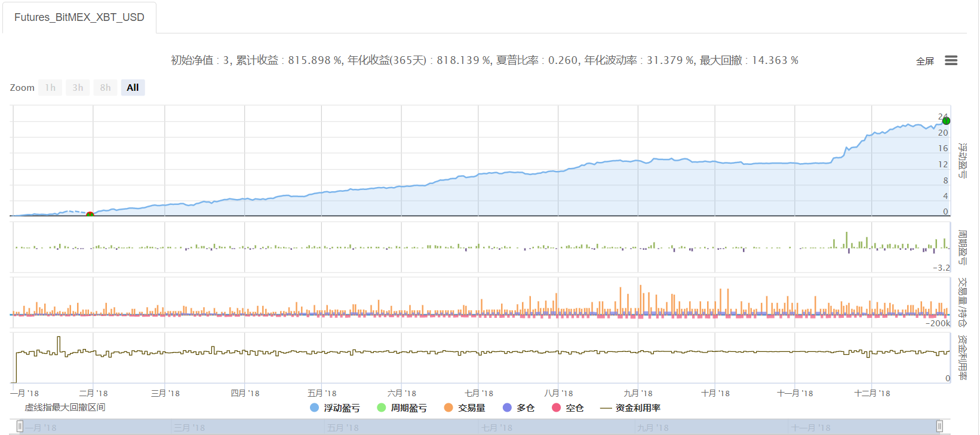Enter fullscreen via 全屏 link
980x435 pixels.
[x=924, y=61]
